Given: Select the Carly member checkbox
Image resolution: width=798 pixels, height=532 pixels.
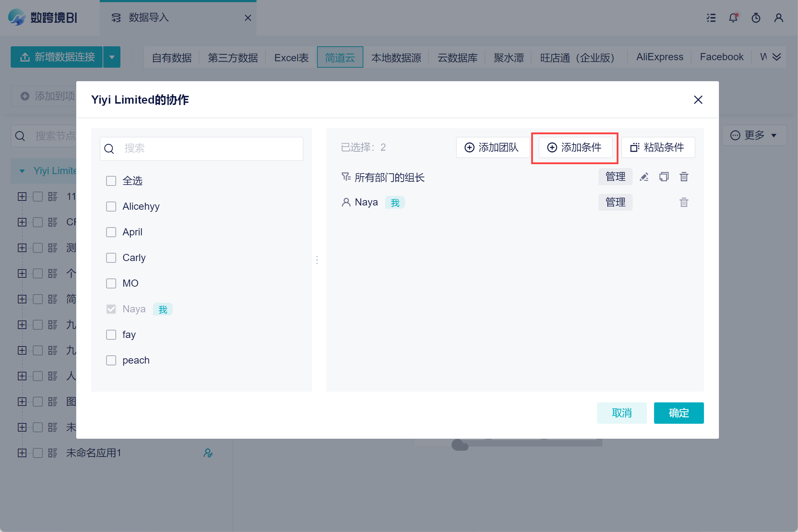Looking at the screenshot, I should 111,258.
